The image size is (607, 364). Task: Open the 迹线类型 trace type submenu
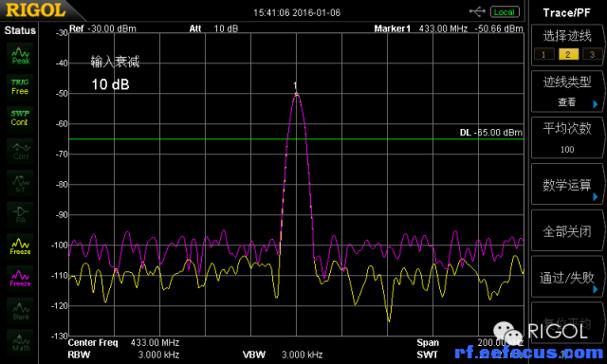click(567, 91)
